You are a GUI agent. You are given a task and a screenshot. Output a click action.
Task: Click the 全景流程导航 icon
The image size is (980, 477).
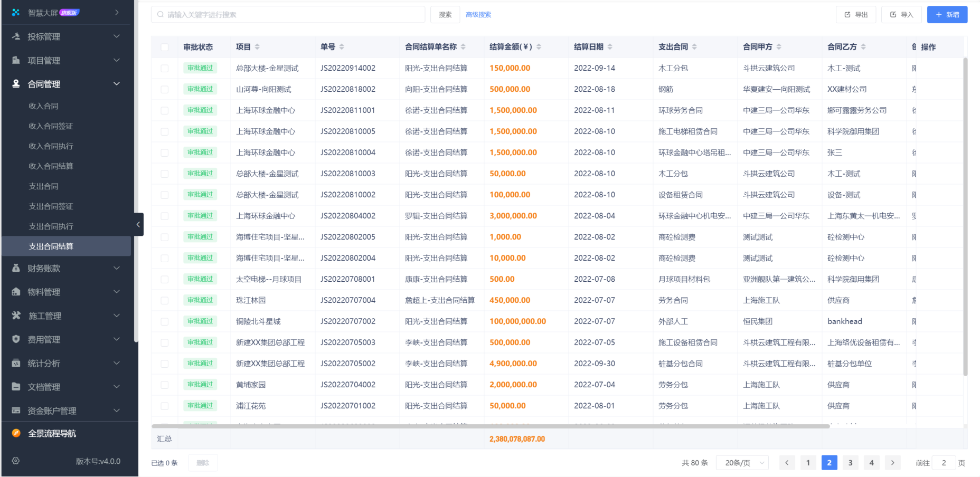click(15, 433)
